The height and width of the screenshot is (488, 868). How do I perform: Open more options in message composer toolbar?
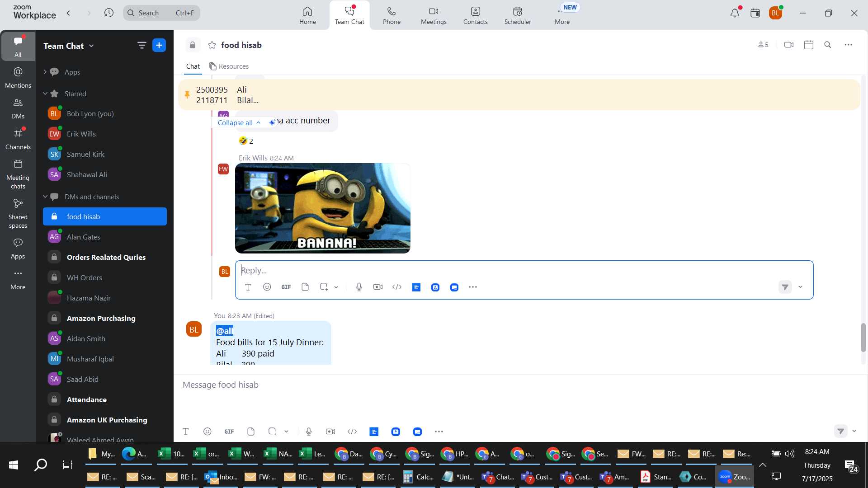pyautogui.click(x=439, y=432)
